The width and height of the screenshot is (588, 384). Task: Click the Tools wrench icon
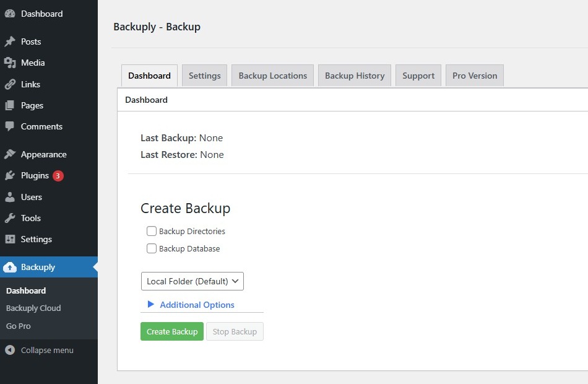10,218
